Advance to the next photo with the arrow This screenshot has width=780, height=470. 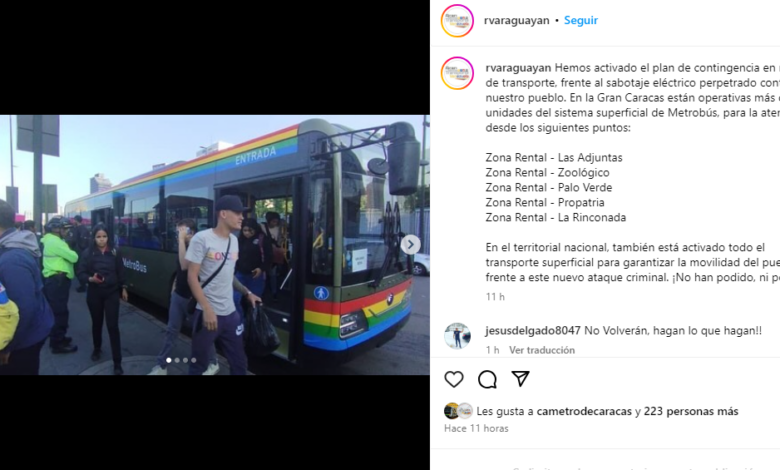point(410,245)
